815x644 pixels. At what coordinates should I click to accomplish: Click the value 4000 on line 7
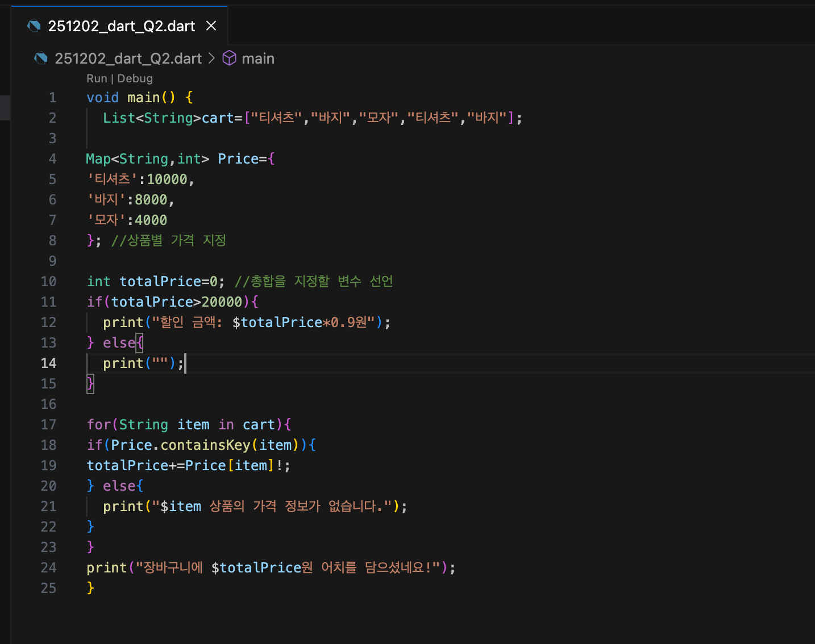click(151, 220)
